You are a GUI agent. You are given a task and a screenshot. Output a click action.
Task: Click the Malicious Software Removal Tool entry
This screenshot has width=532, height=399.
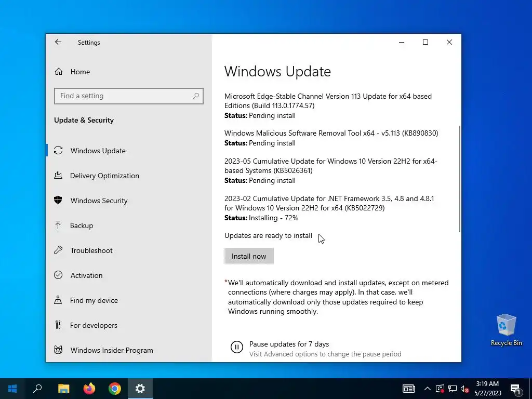(x=331, y=138)
